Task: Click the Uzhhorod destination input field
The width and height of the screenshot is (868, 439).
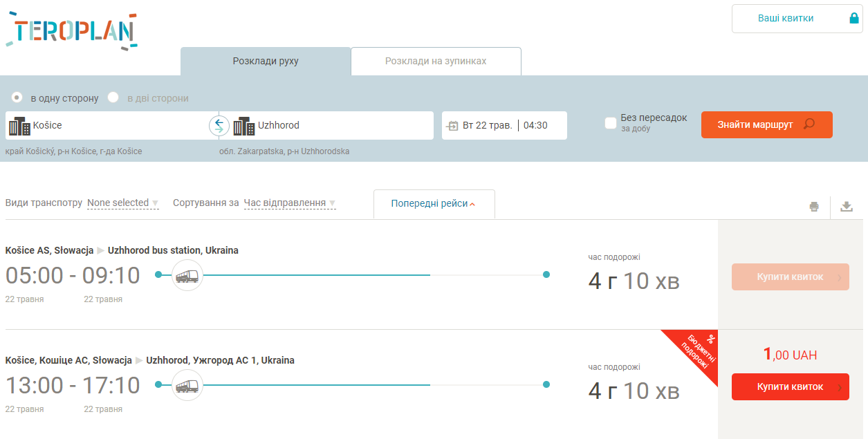Action: point(326,126)
